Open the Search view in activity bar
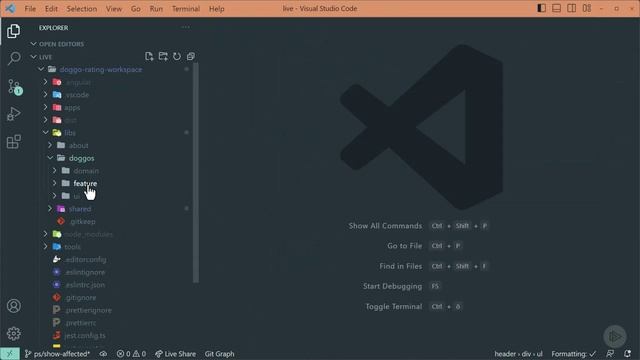Viewport: 640px width, 360px height. click(14, 58)
